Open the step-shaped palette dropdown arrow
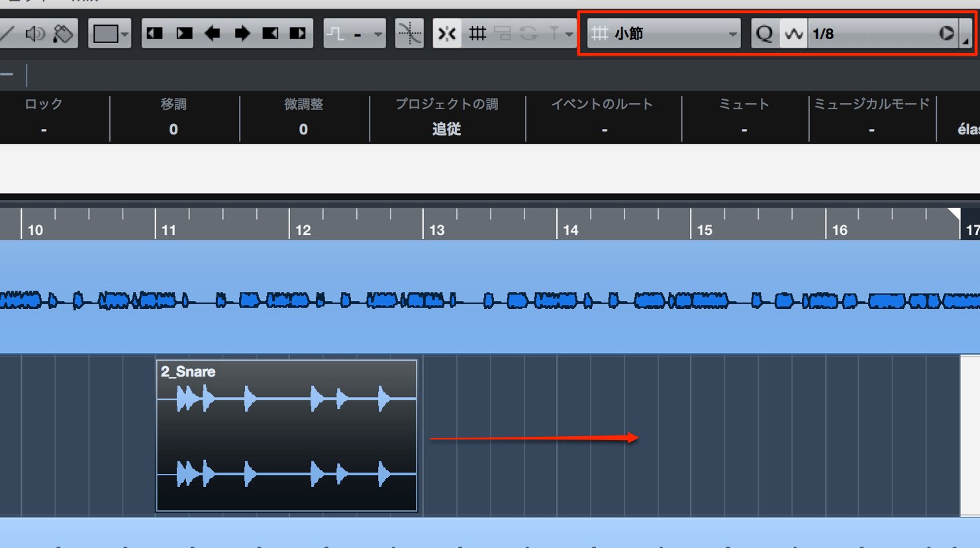 [378, 34]
